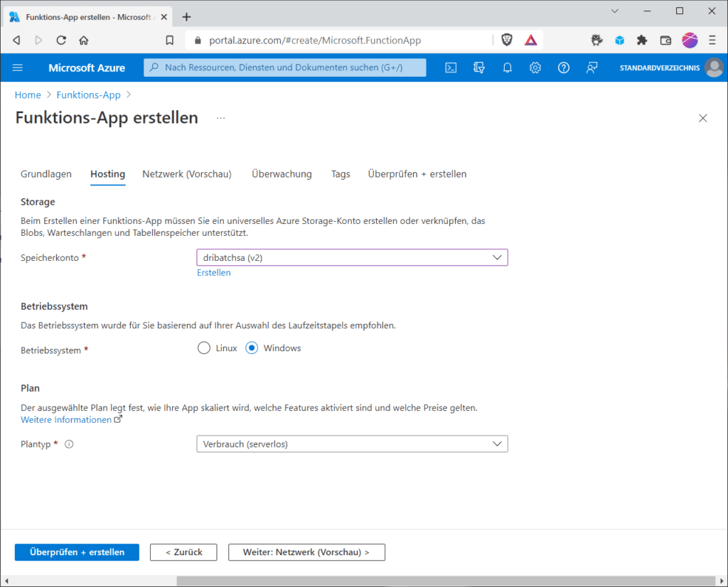Click the Azure resource search box
Screen dimensions: 728x587
tap(284, 68)
